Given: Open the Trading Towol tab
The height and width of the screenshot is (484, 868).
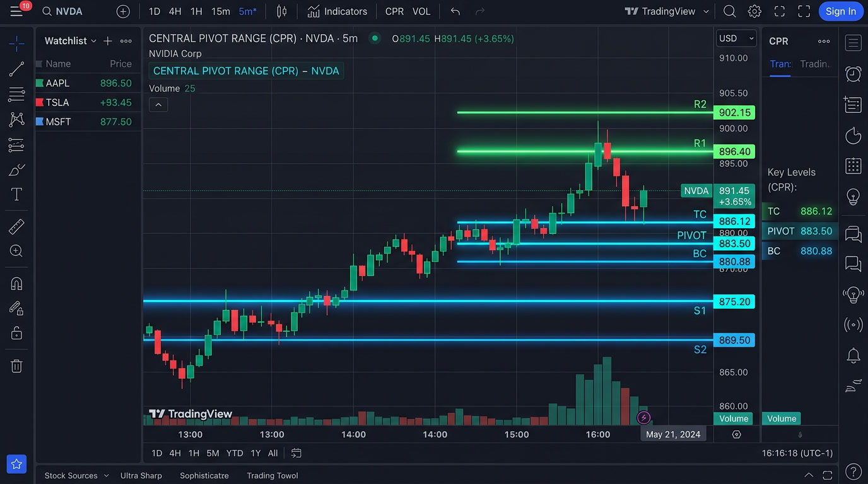Looking at the screenshot, I should coord(273,476).
